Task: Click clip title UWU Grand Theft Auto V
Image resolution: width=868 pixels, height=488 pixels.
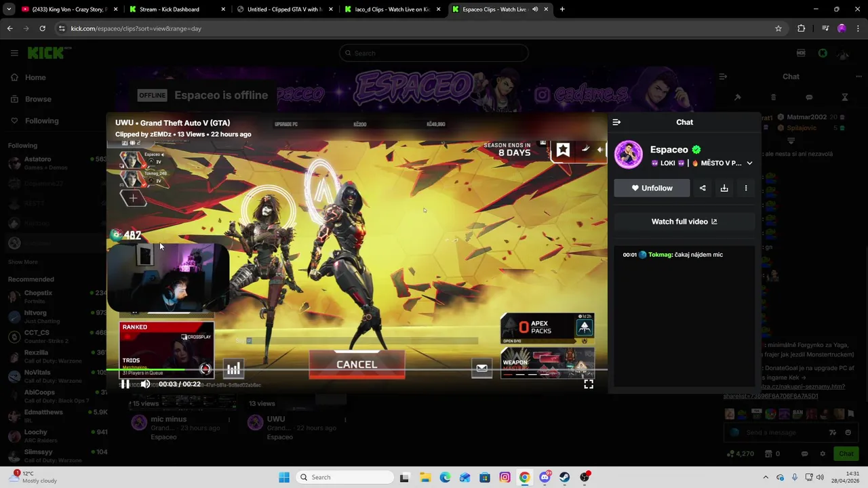Action: [x=172, y=123]
